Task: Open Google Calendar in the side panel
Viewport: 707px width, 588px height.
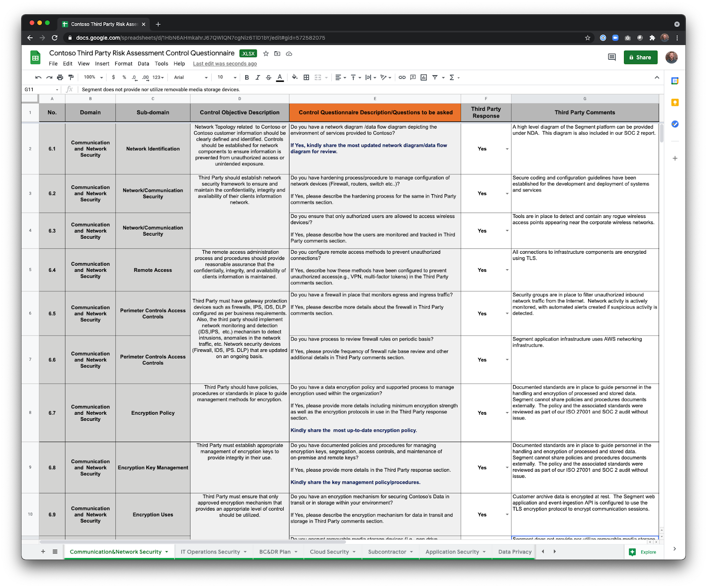Action: (675, 81)
